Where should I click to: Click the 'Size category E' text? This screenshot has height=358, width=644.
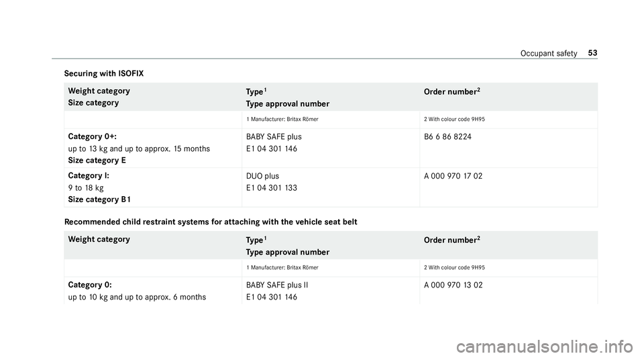point(97,161)
